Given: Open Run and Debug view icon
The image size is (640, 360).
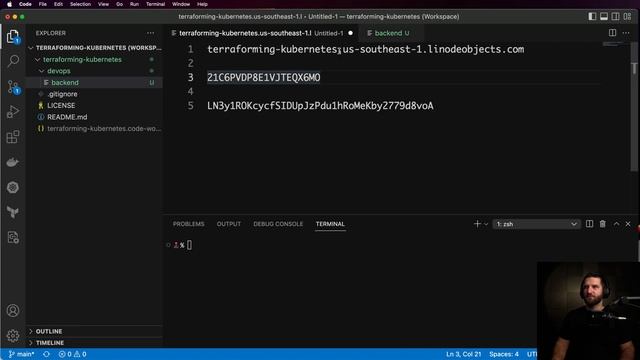Looking at the screenshot, I should click(x=13, y=111).
